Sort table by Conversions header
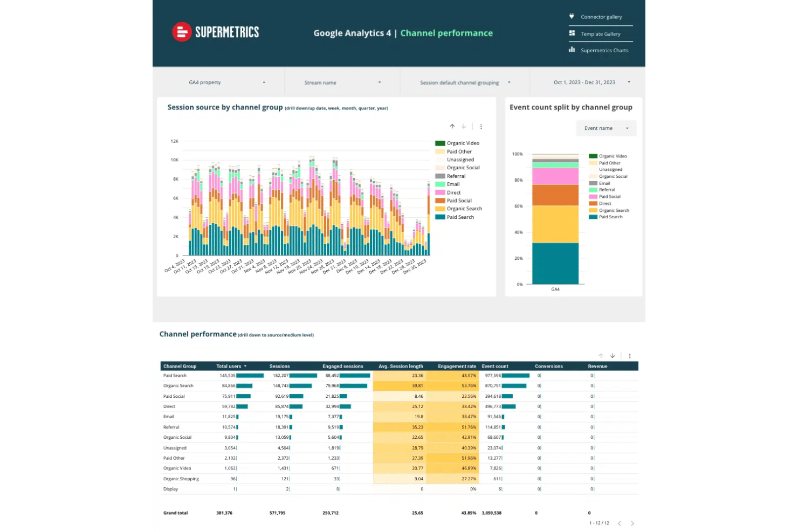The width and height of the screenshot is (798, 532). coord(548,366)
